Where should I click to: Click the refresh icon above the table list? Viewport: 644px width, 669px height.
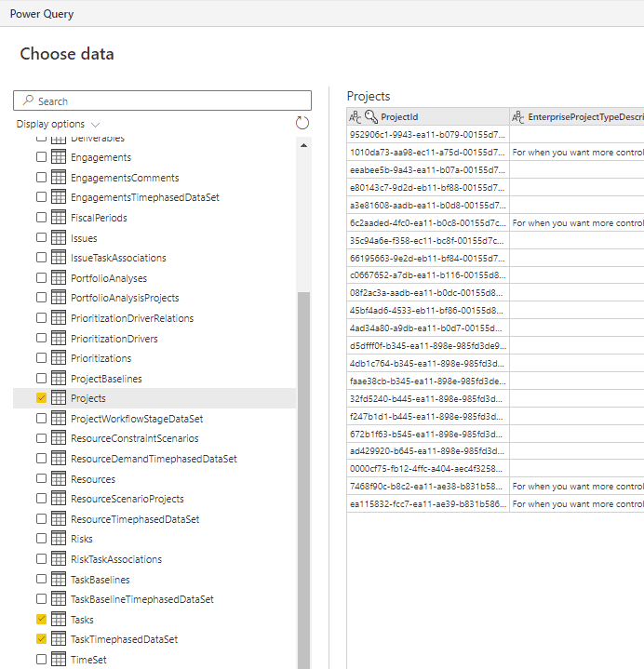click(x=302, y=123)
